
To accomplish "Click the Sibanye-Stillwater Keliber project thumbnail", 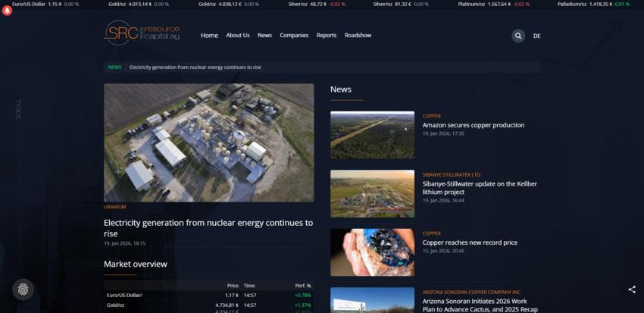I will [x=372, y=193].
